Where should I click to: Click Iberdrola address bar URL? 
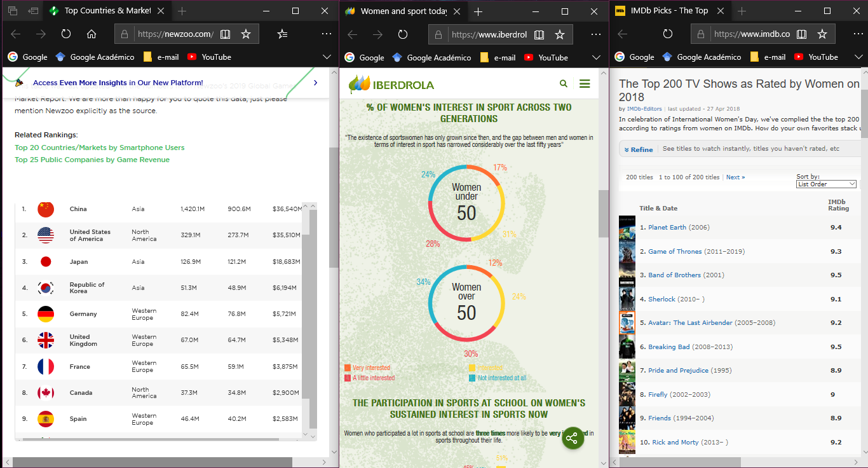tap(489, 34)
